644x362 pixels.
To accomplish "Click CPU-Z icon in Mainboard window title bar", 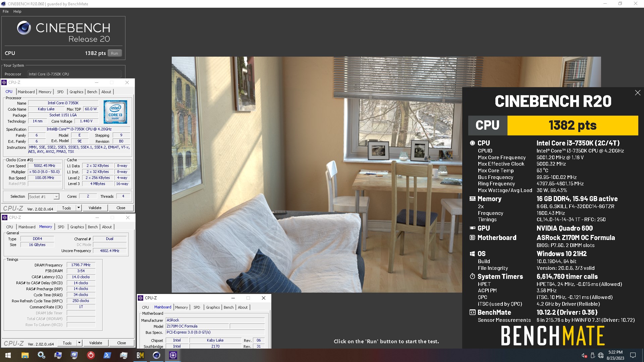I will click(x=141, y=298).
